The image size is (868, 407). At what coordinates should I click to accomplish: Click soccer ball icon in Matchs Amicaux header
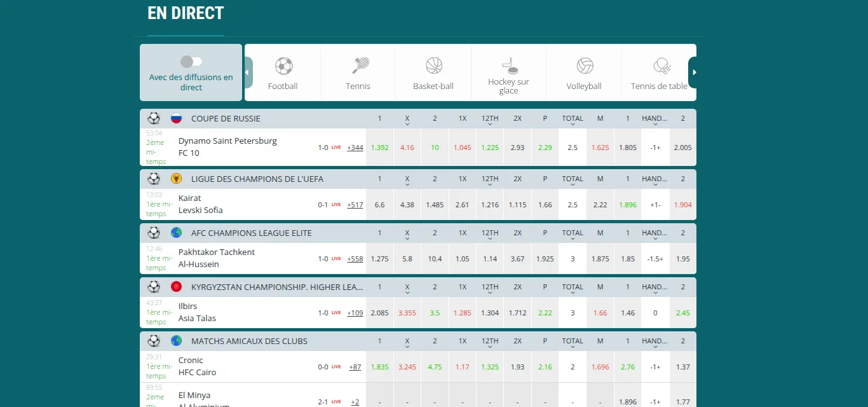click(x=154, y=341)
